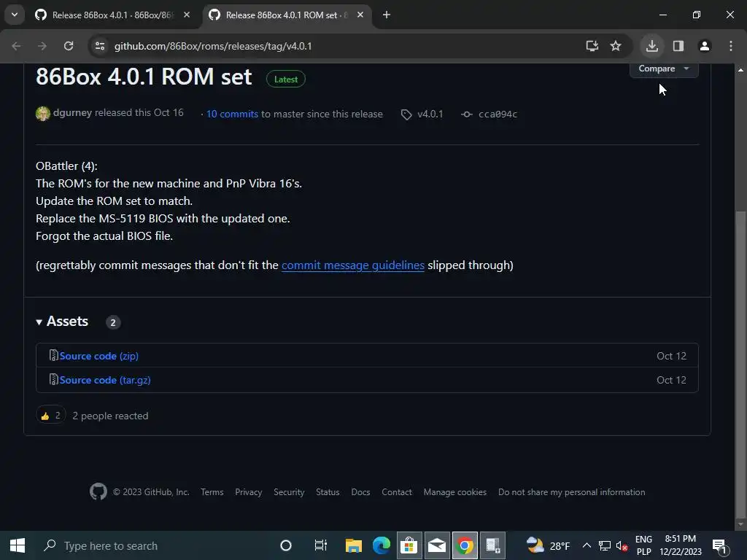The image size is (747, 560).
Task: Open the clock showing 8:51 PM
Action: [681, 545]
